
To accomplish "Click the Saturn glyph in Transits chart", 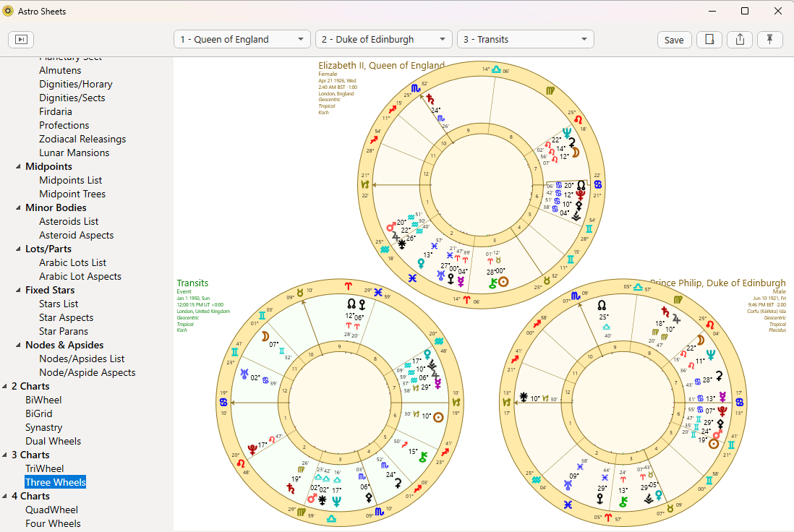I will tap(290, 489).
